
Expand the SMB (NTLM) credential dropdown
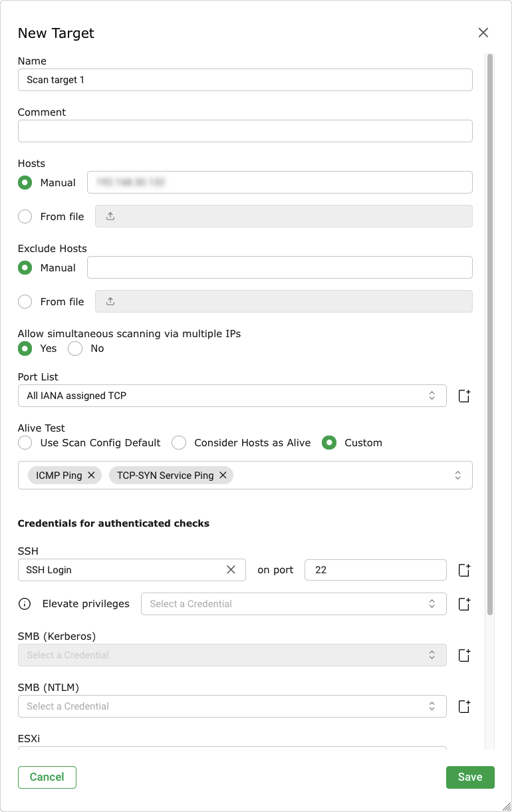click(x=231, y=706)
